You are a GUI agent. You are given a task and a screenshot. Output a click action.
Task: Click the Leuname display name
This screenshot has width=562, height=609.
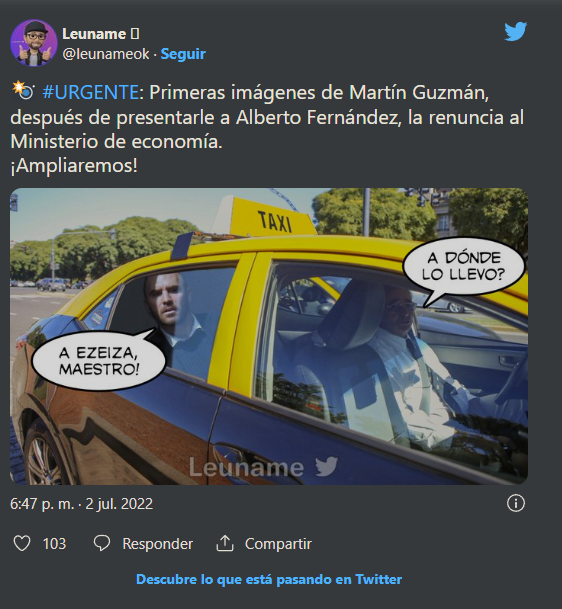click(x=94, y=34)
